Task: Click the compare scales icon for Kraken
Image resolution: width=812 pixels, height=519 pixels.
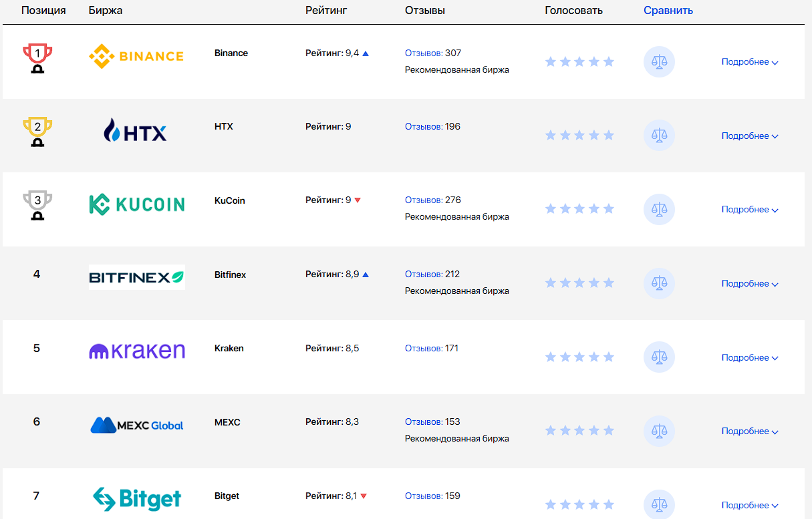Action: point(659,357)
